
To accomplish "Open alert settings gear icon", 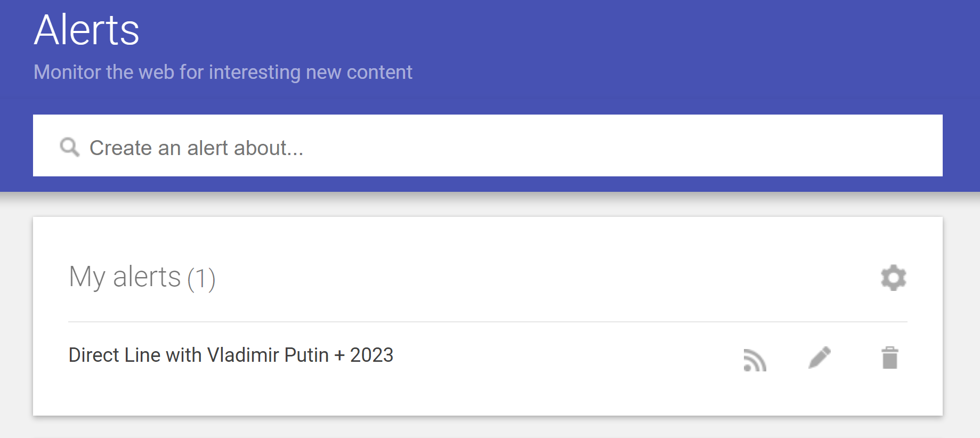I will tap(893, 278).
